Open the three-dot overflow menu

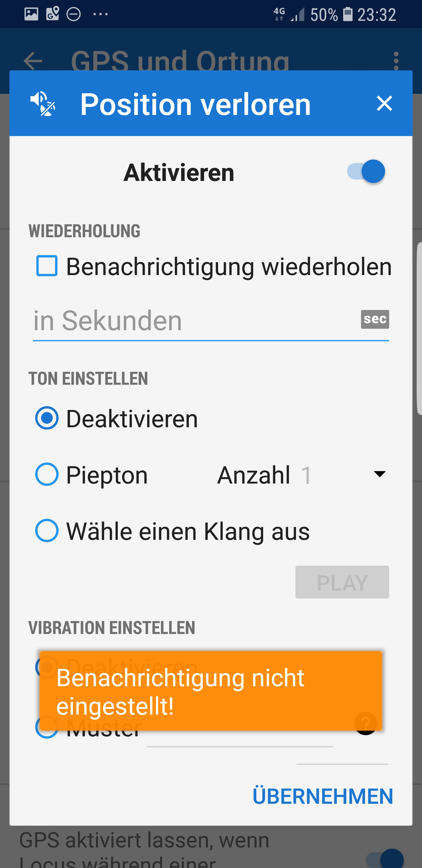[x=396, y=61]
